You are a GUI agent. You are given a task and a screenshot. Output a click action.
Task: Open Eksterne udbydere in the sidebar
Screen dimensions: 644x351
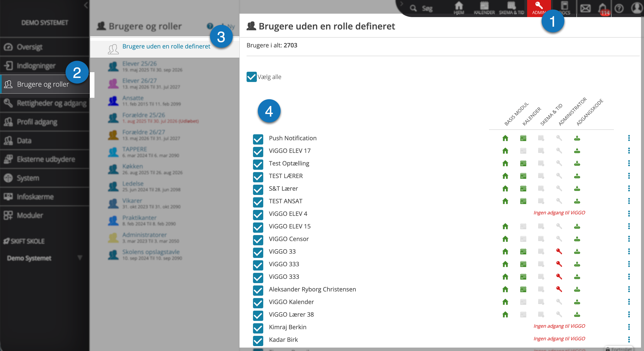point(44,159)
